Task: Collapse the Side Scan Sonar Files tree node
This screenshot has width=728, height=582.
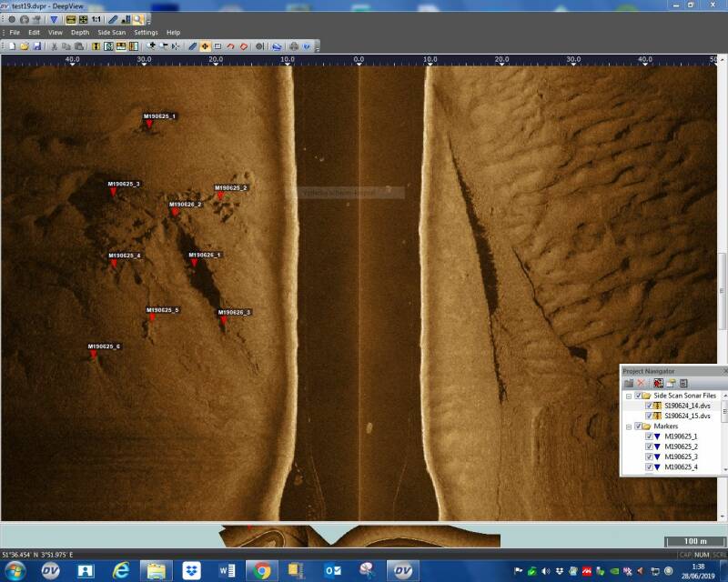Action: 629,396
